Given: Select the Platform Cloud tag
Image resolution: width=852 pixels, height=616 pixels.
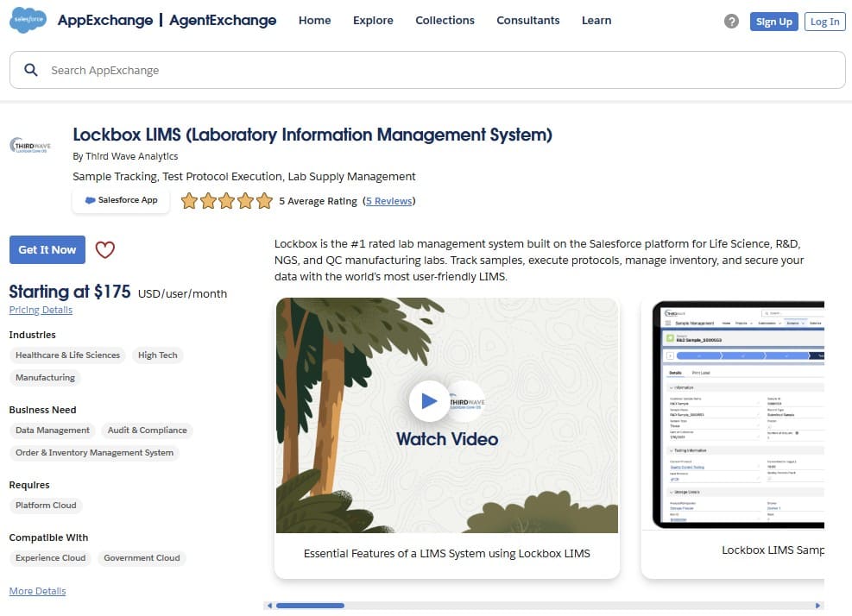Looking at the screenshot, I should (46, 506).
